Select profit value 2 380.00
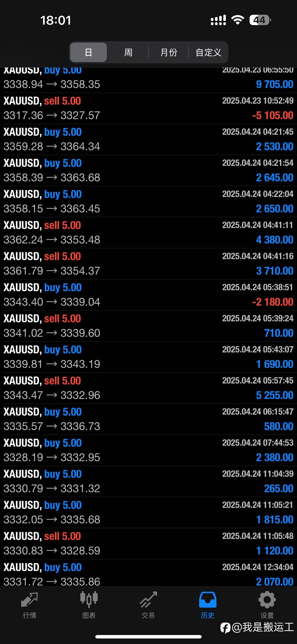 point(274,457)
